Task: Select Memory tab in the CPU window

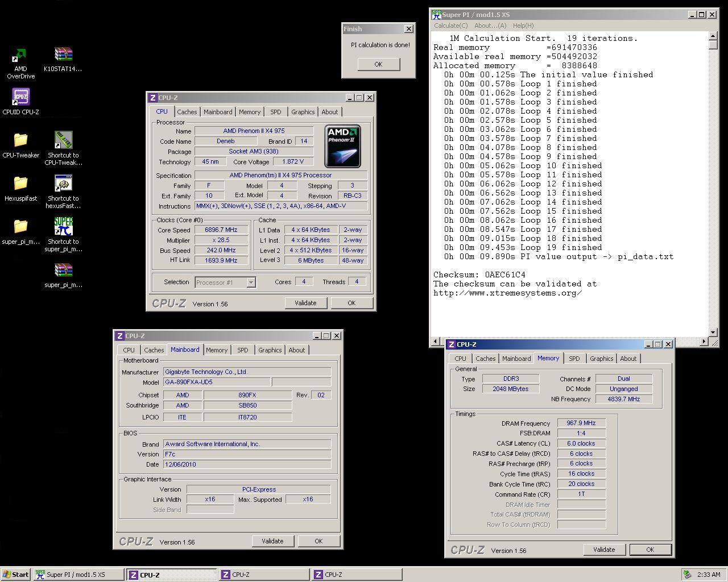Action: pos(250,112)
